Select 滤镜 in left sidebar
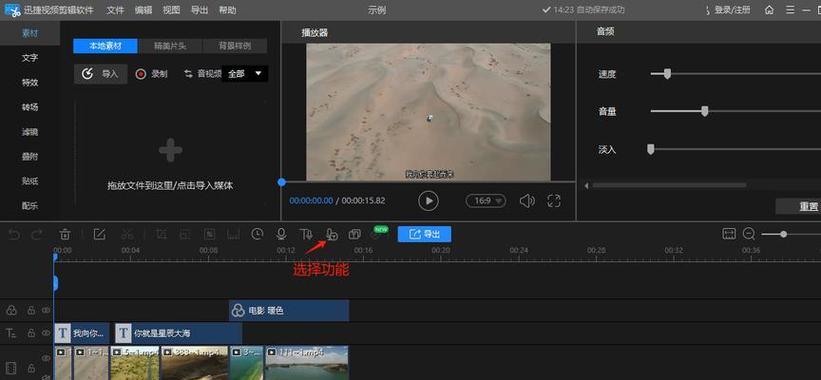Screen dimensions: 821x380 (x=30, y=132)
